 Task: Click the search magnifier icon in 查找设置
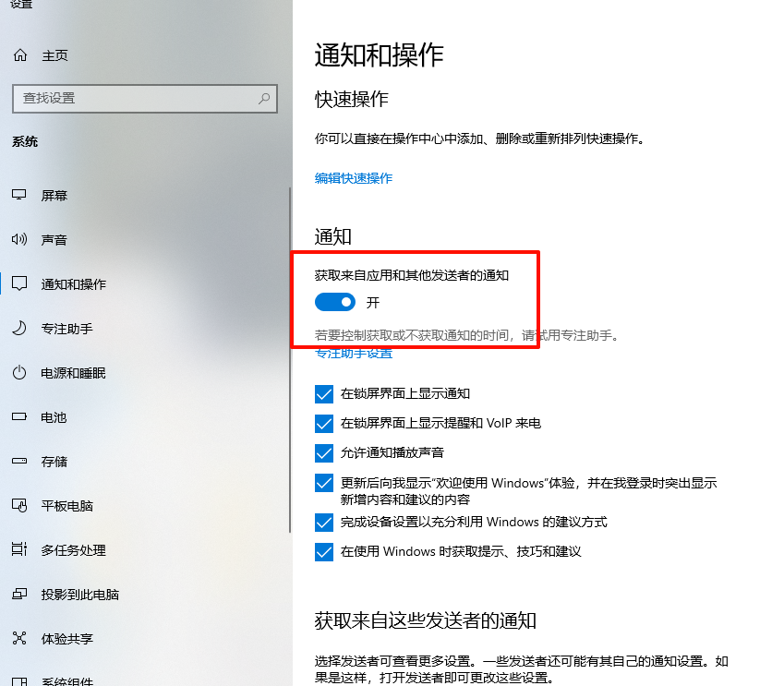click(x=264, y=98)
